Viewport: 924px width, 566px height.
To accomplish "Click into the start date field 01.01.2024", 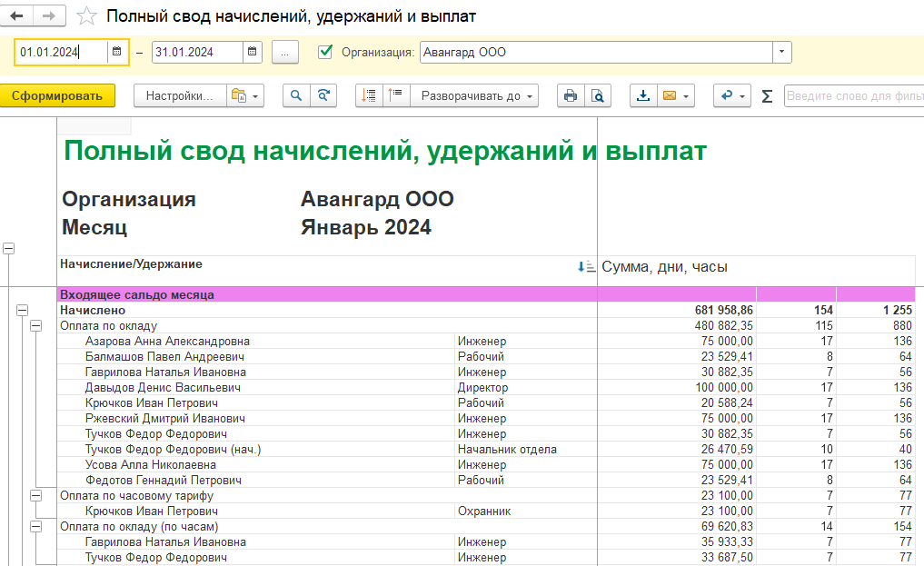I will point(63,52).
